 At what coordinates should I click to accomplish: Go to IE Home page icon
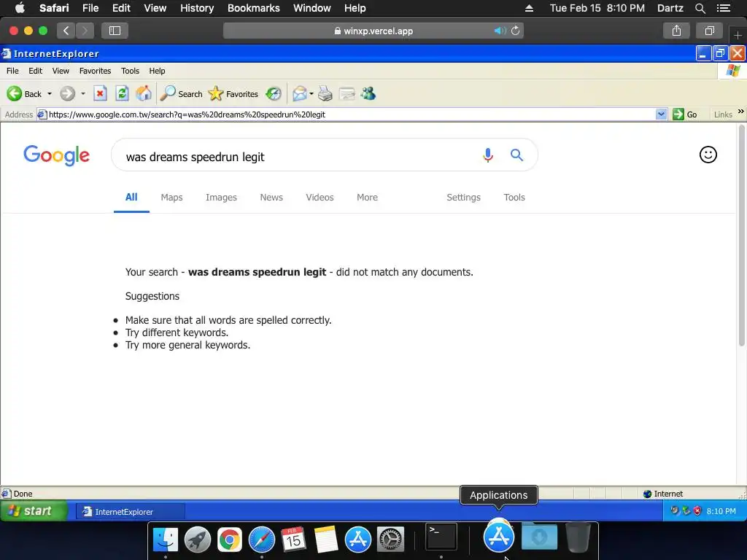pos(144,94)
